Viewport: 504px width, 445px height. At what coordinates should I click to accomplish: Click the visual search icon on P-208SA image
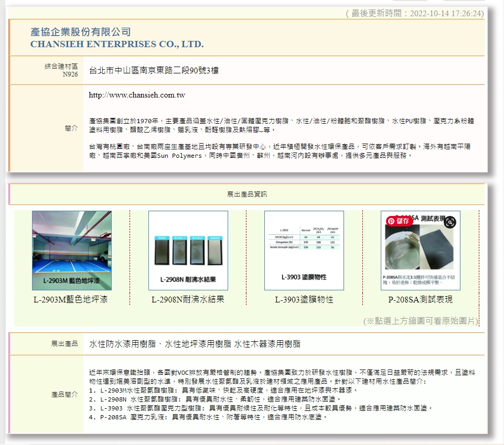pyautogui.click(x=450, y=222)
